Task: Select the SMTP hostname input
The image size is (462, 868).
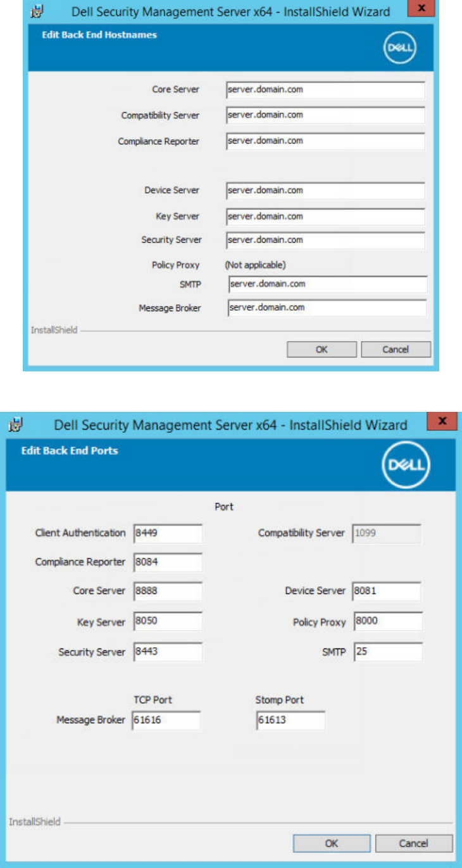Action: coord(328,284)
